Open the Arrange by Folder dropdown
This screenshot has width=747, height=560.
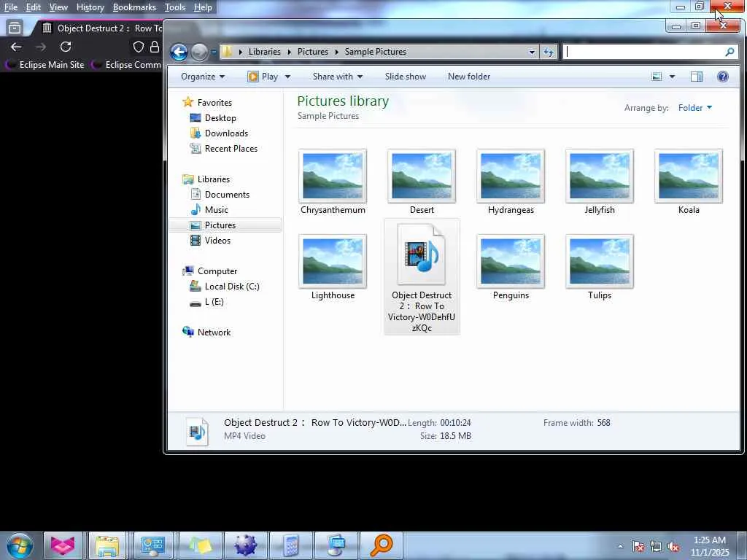tap(694, 108)
